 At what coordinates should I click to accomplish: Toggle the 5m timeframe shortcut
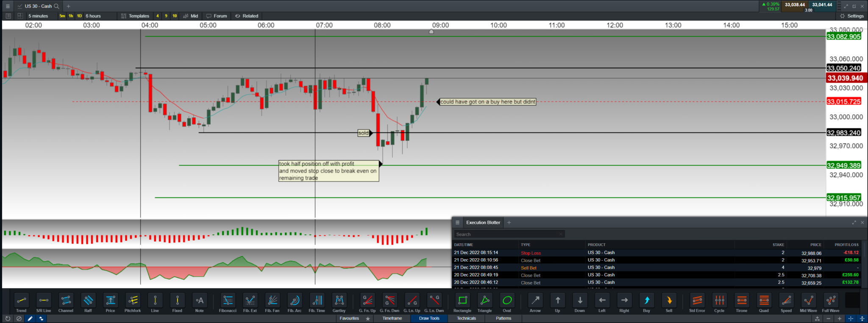point(62,16)
